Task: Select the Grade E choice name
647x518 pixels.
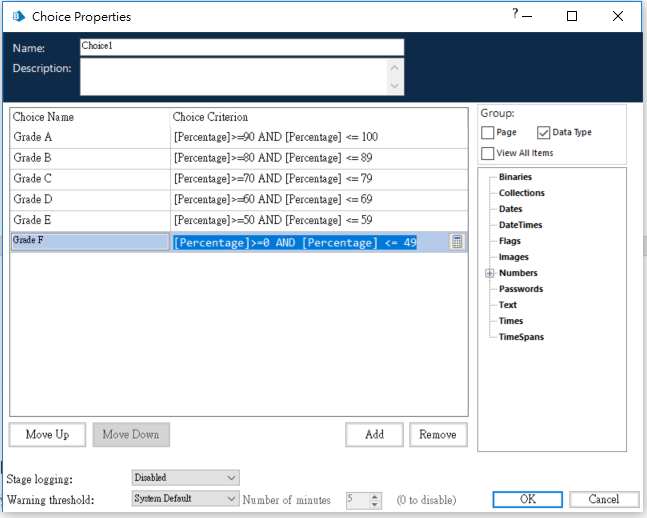Action: coord(90,220)
